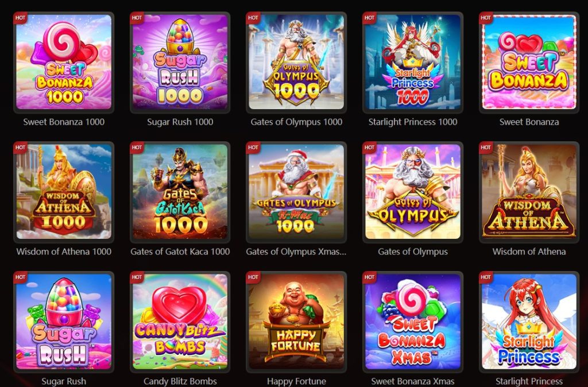Select the Sweet Bonanza Xmas game image
Screen dimensions: 588x387
pos(412,322)
